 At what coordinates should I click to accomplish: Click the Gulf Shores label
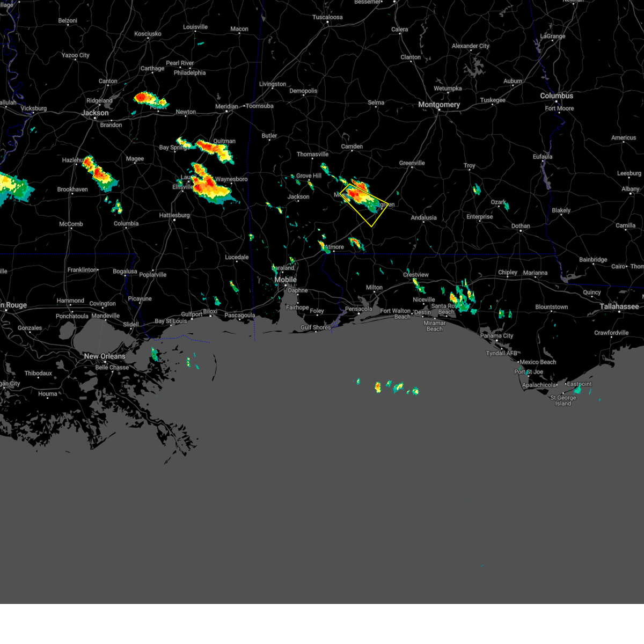[316, 327]
